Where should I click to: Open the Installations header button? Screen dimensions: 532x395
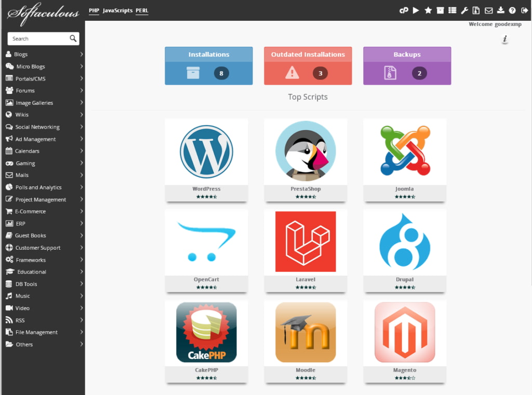tap(209, 55)
